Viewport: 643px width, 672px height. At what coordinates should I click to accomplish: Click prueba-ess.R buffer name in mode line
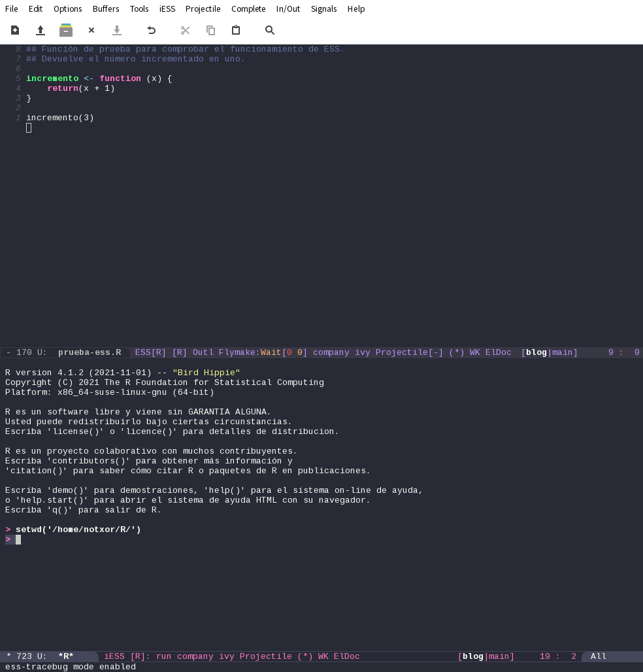coord(89,352)
